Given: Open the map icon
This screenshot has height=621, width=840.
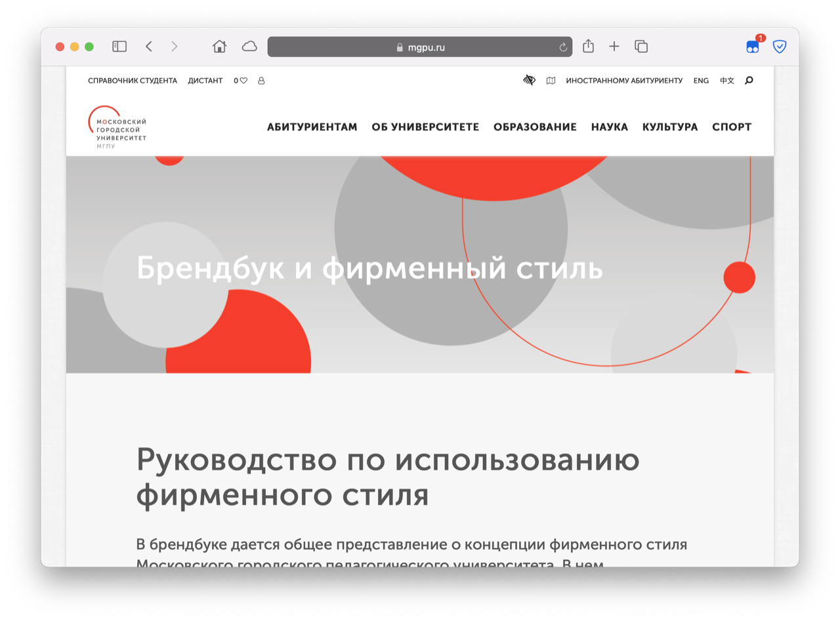Looking at the screenshot, I should point(551,81).
